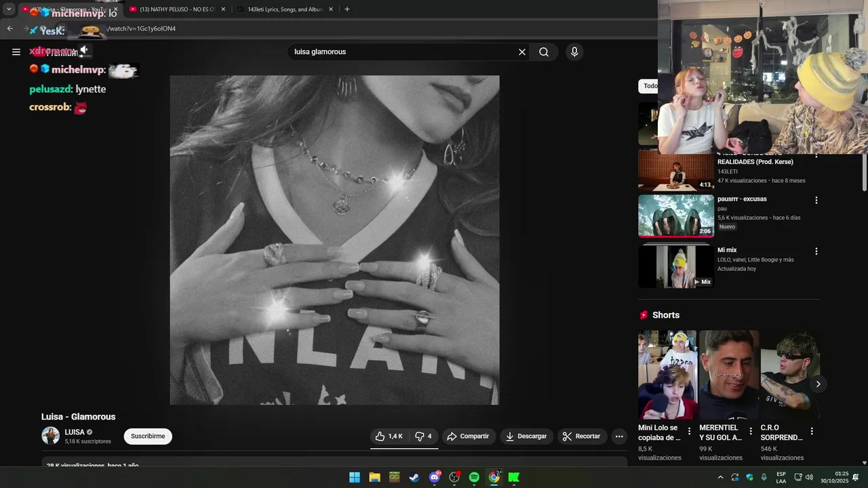Open a new browser tab
Image resolution: width=868 pixels, height=488 pixels.
[x=347, y=9]
